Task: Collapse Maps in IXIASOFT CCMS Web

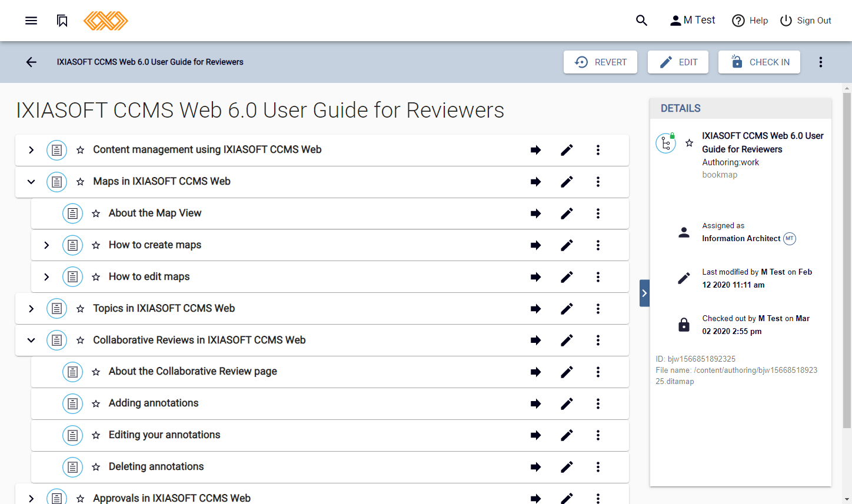Action: tap(31, 182)
